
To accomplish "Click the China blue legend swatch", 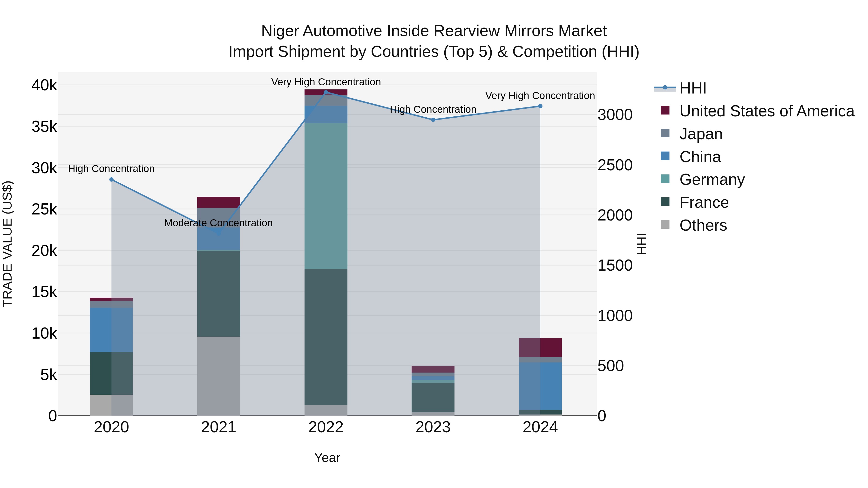I will coord(665,156).
